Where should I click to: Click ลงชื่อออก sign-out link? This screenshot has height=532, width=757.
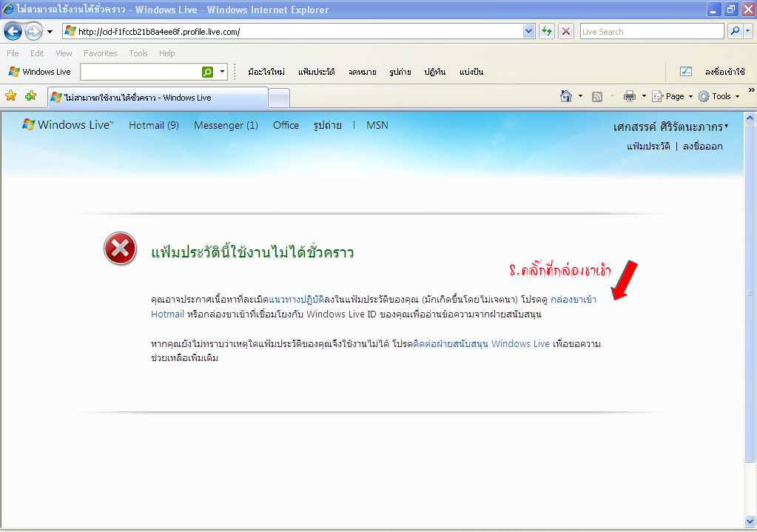[702, 147]
